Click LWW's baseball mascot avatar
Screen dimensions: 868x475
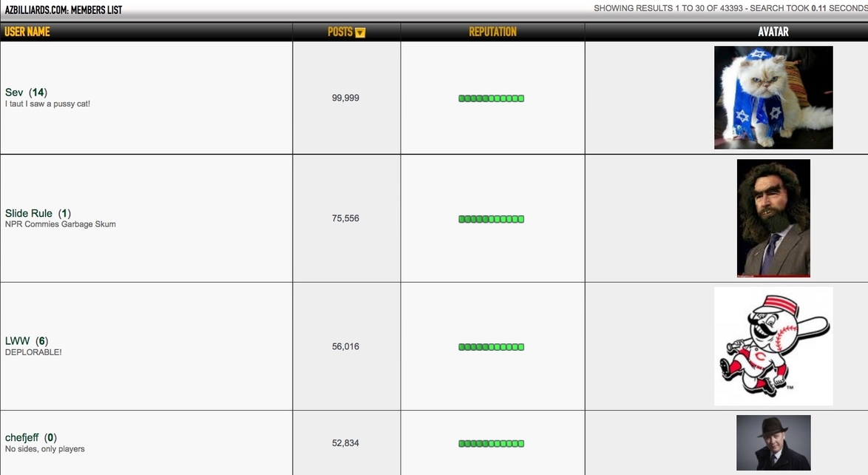773,346
